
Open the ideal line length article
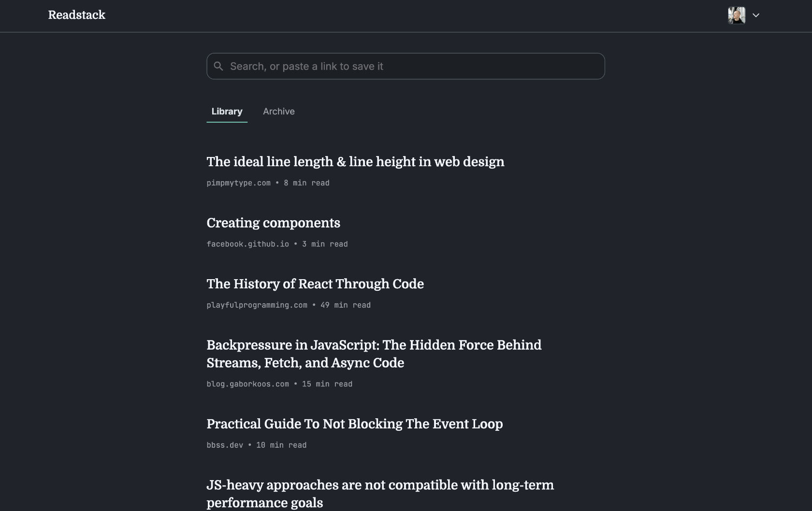point(355,162)
